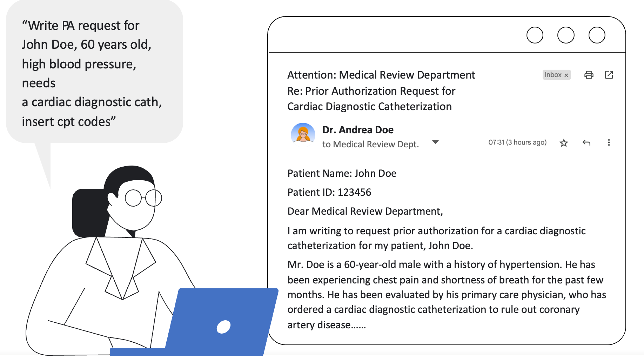Viewport: 644px width, 362px height.
Task: Remove the Inbox label with its x
Action: tap(566, 75)
